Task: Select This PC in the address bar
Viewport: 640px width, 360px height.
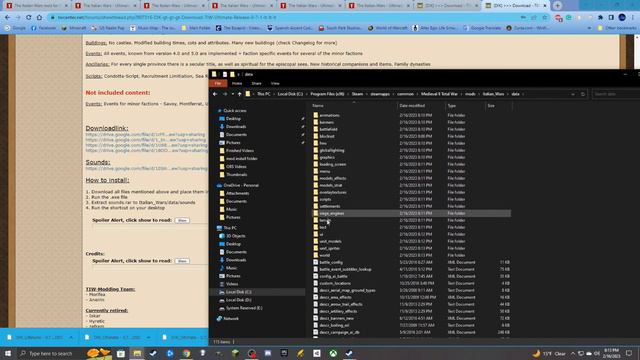Action: (x=264, y=94)
